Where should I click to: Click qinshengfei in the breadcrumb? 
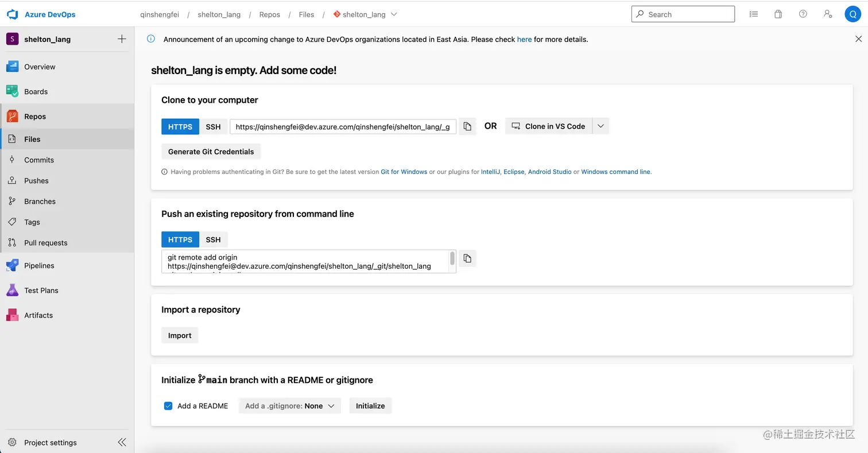[x=160, y=14]
